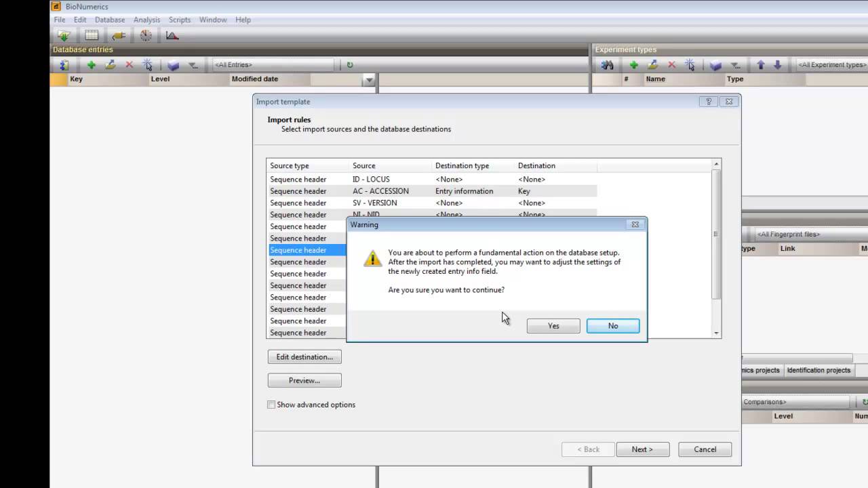Click the Link column header in fingerprint files panel

(817, 249)
